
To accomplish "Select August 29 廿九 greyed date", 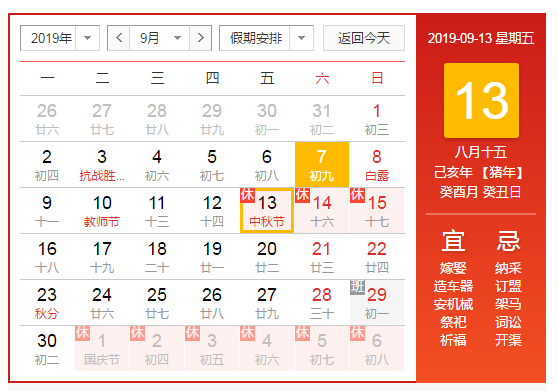I will 212,119.
